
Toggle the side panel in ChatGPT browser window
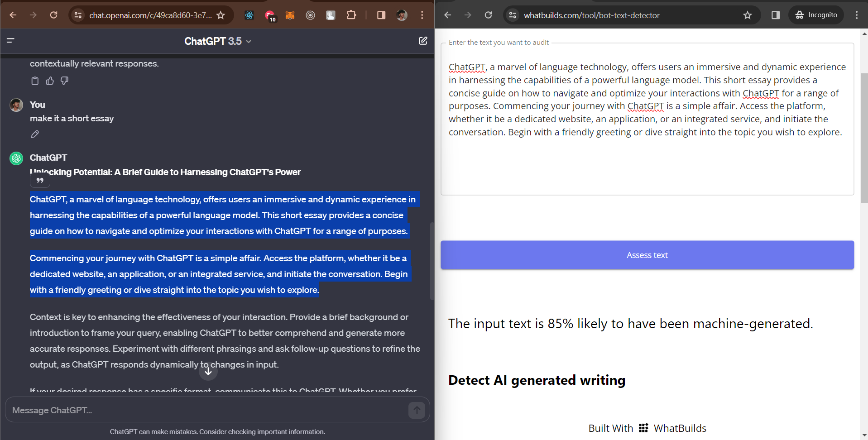[x=381, y=15]
